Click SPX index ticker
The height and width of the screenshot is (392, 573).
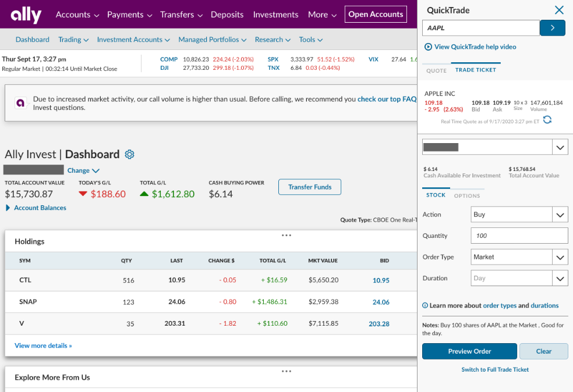tap(273, 59)
